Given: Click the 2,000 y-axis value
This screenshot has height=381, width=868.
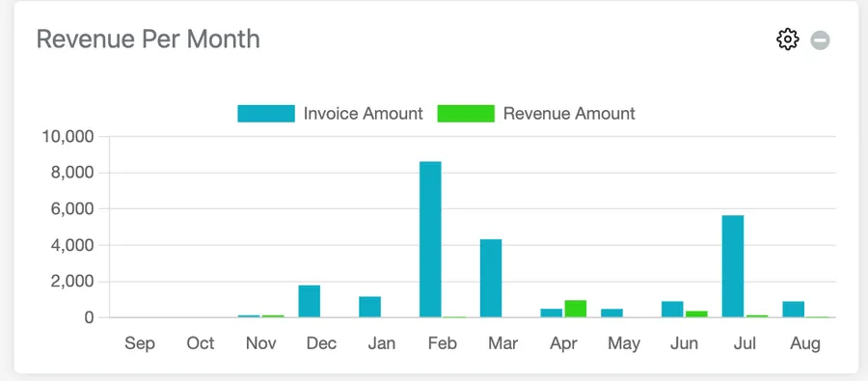Looking at the screenshot, I should tap(73, 282).
